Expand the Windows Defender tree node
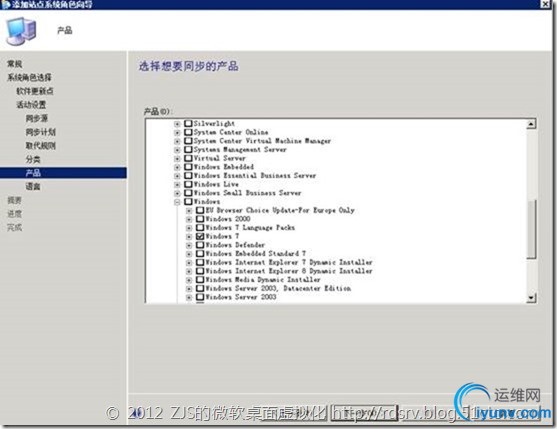Screen dimensions: 557x429 click(x=189, y=245)
